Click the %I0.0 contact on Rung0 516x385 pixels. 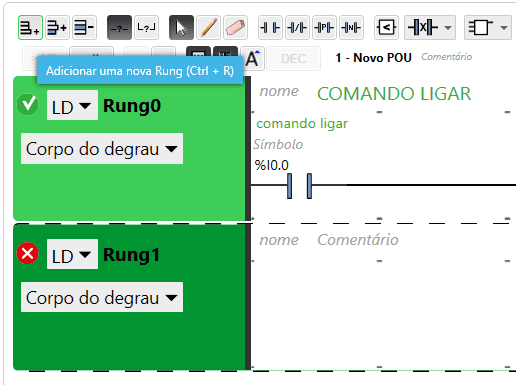click(x=299, y=186)
